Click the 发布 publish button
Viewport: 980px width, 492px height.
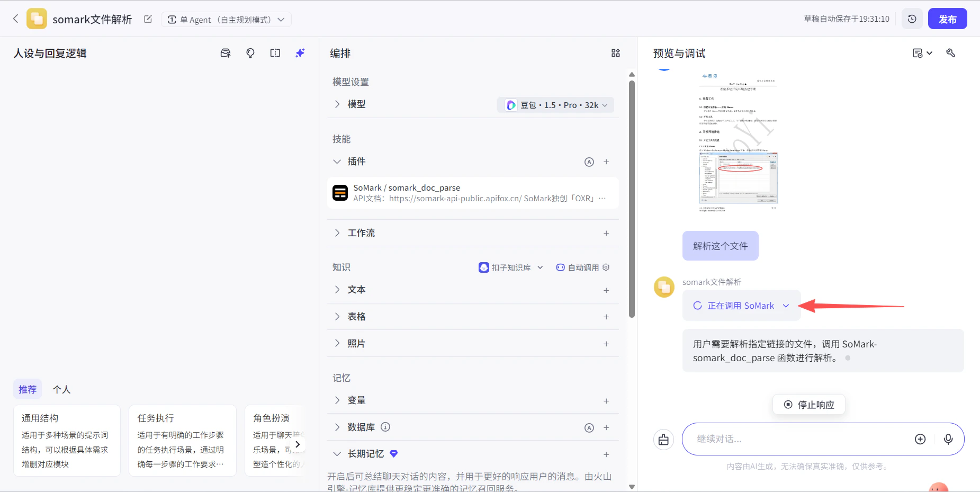pyautogui.click(x=947, y=19)
